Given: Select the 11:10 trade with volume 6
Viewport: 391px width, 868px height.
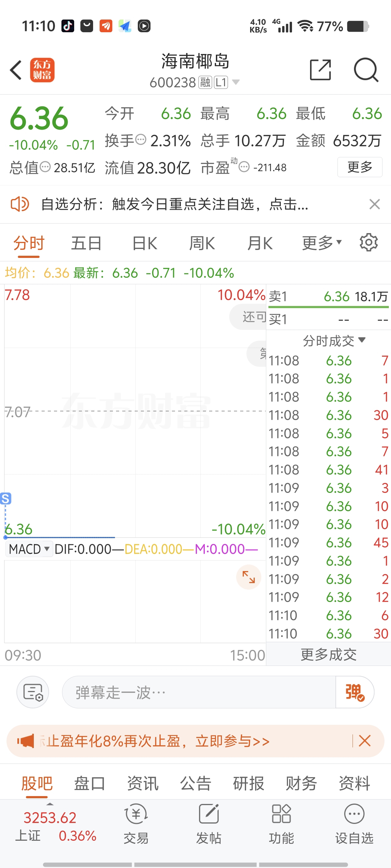Looking at the screenshot, I should [x=328, y=616].
